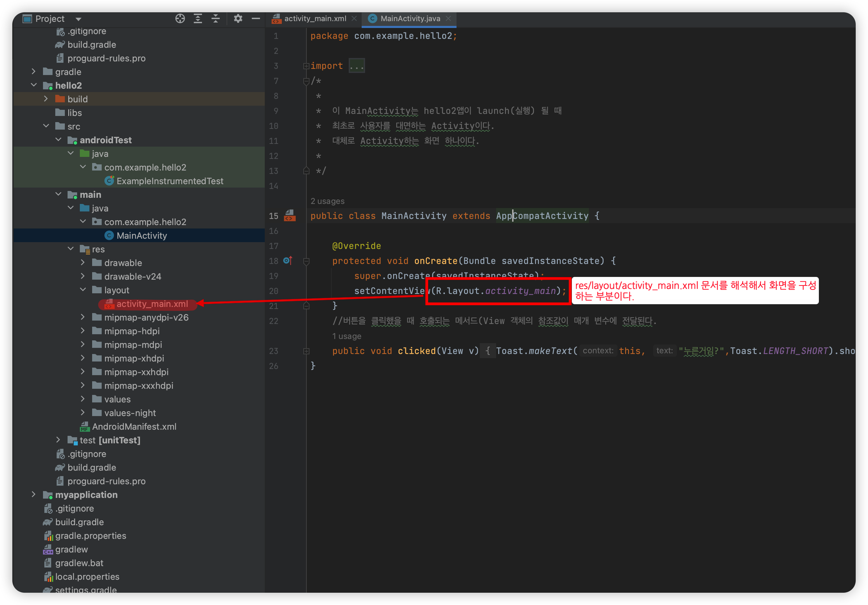The height and width of the screenshot is (605, 868).
Task: Expand the folded clicked method body
Action: pos(306,351)
